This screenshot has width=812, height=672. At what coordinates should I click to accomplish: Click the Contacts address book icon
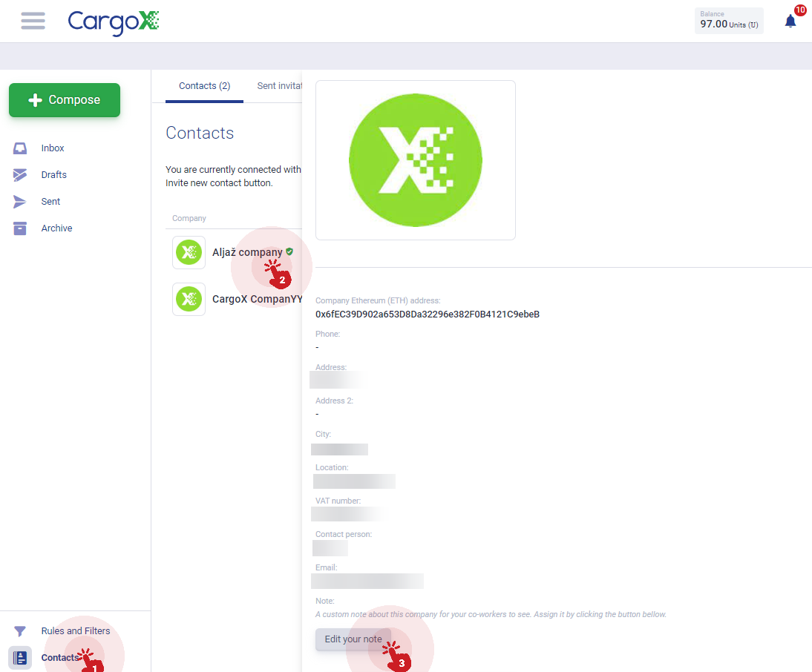[x=20, y=658]
